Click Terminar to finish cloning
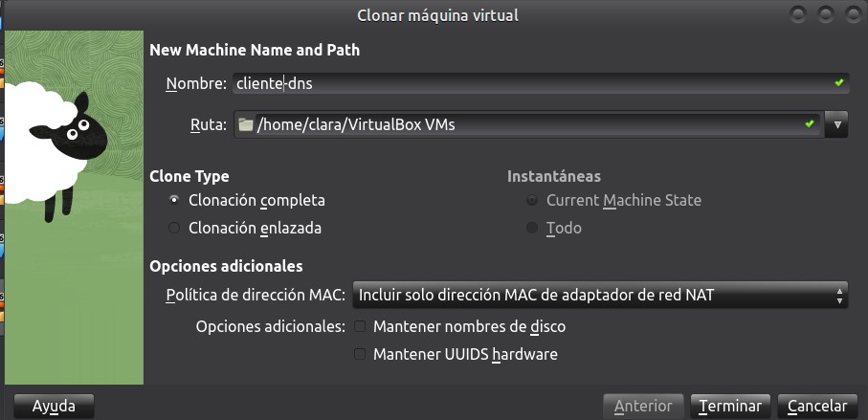 tap(729, 406)
